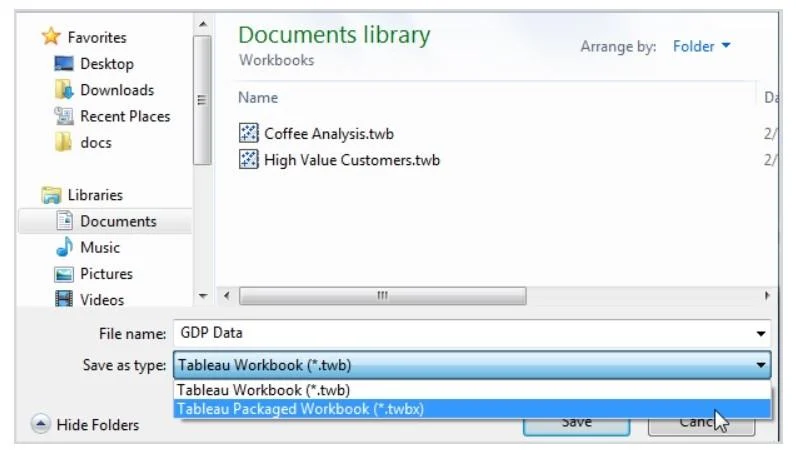Image resolution: width=796 pixels, height=457 pixels.
Task: Click the High Value Customers.twb file icon
Action: (249, 159)
